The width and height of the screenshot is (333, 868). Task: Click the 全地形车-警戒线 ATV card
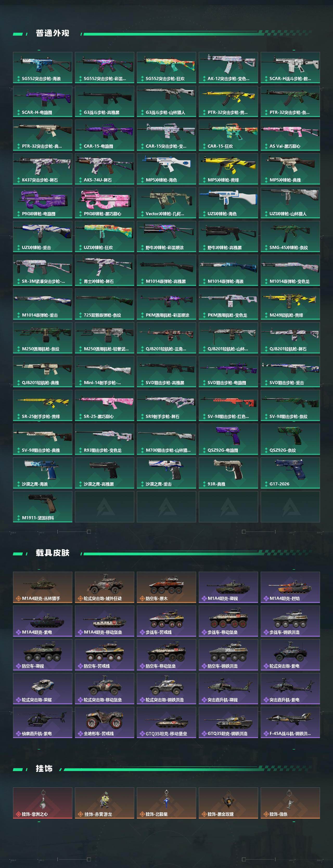click(x=105, y=722)
